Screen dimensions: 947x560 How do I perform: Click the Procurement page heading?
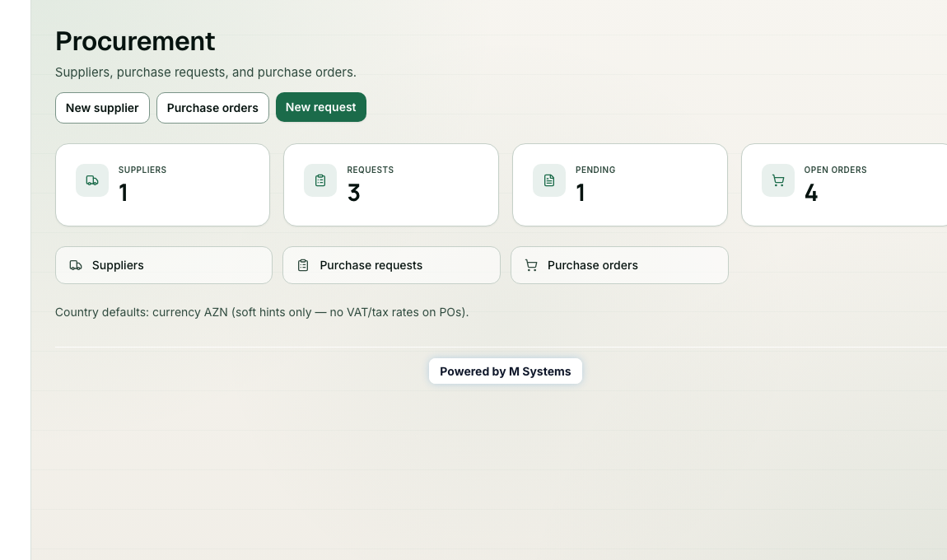click(x=135, y=41)
